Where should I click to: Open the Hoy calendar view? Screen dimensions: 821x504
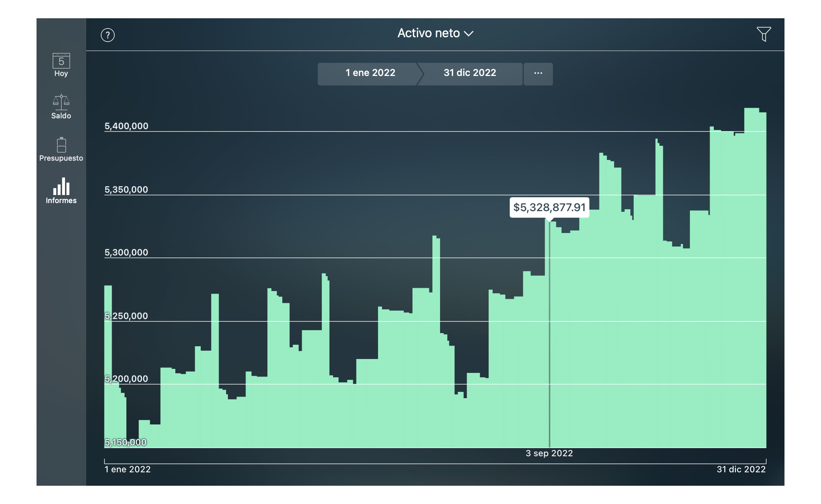[61, 66]
